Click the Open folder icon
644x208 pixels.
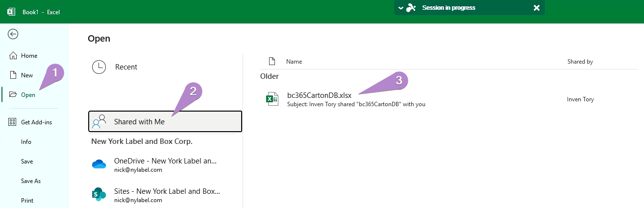click(x=13, y=95)
